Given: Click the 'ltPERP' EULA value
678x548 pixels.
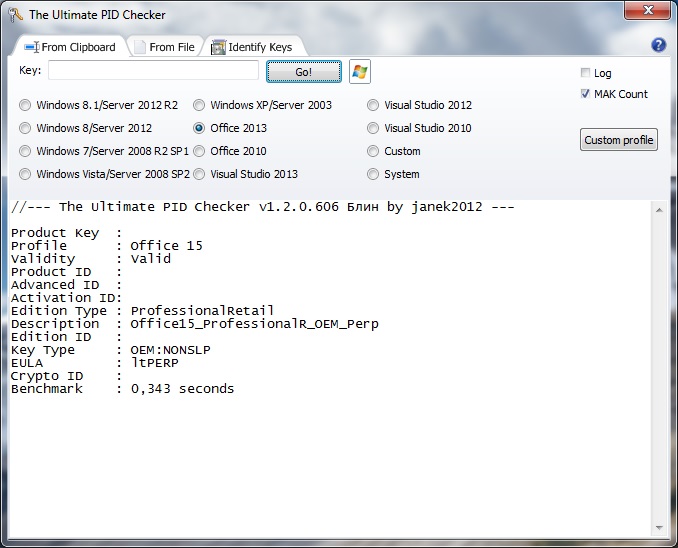Looking at the screenshot, I should click(x=154, y=362).
